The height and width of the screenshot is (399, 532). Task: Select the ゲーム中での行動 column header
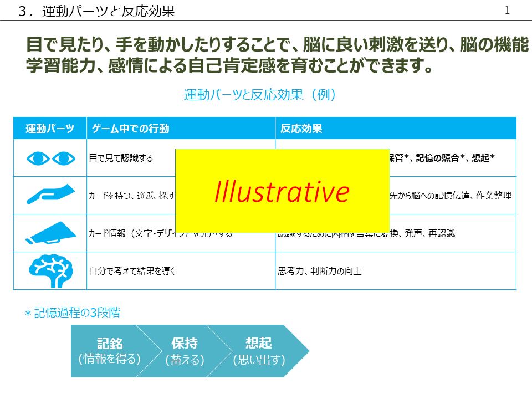181,128
